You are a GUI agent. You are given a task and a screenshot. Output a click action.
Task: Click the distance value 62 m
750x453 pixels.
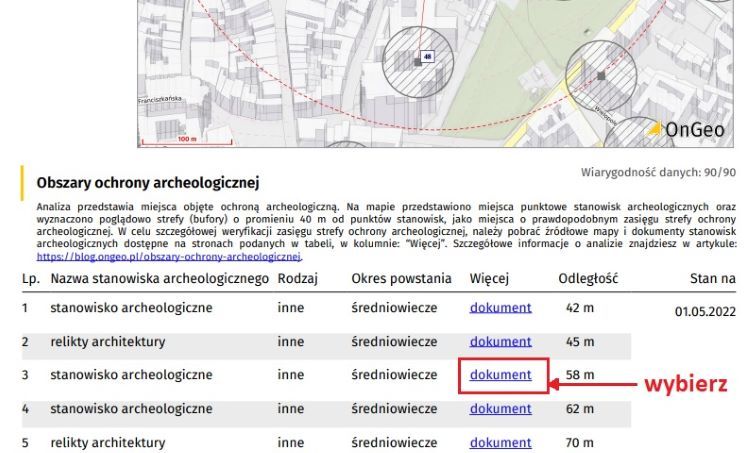[x=580, y=409]
